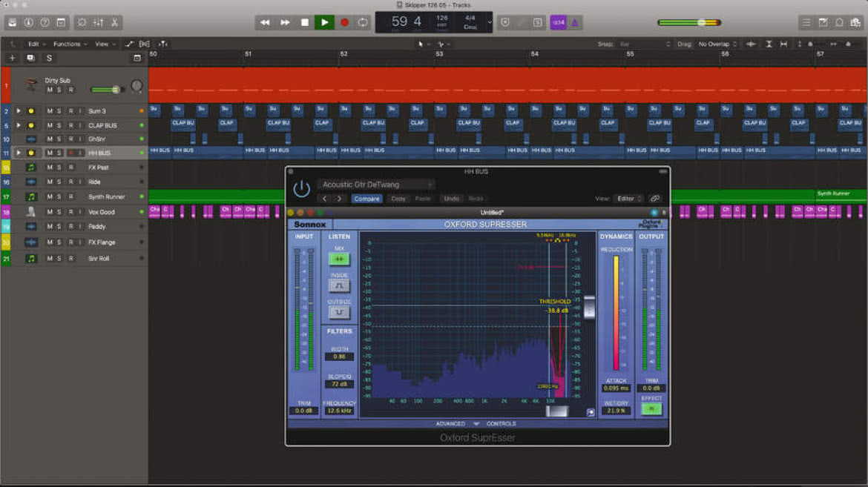This screenshot has width=868, height=487.
Task: Open the Inspector panel icon
Action: point(29,23)
